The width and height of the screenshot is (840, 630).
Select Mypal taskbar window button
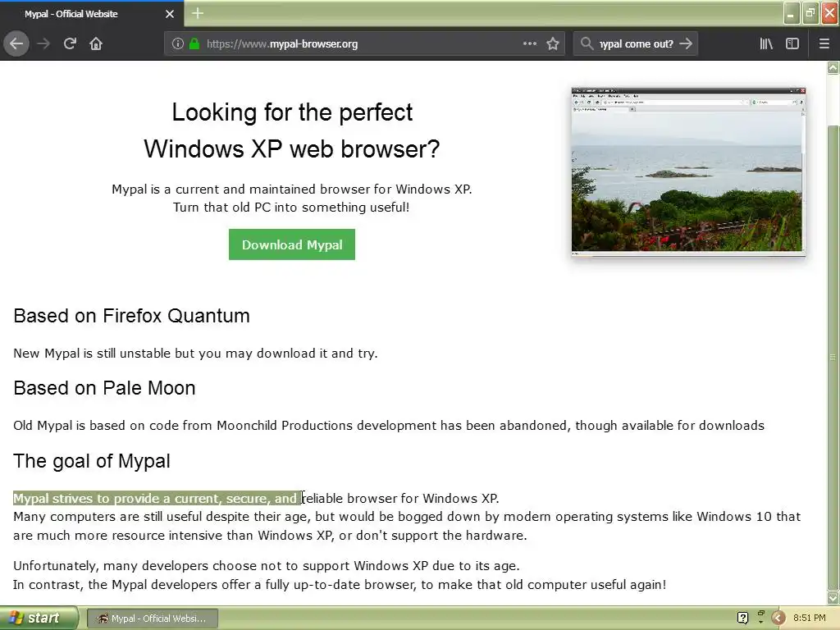(152, 619)
